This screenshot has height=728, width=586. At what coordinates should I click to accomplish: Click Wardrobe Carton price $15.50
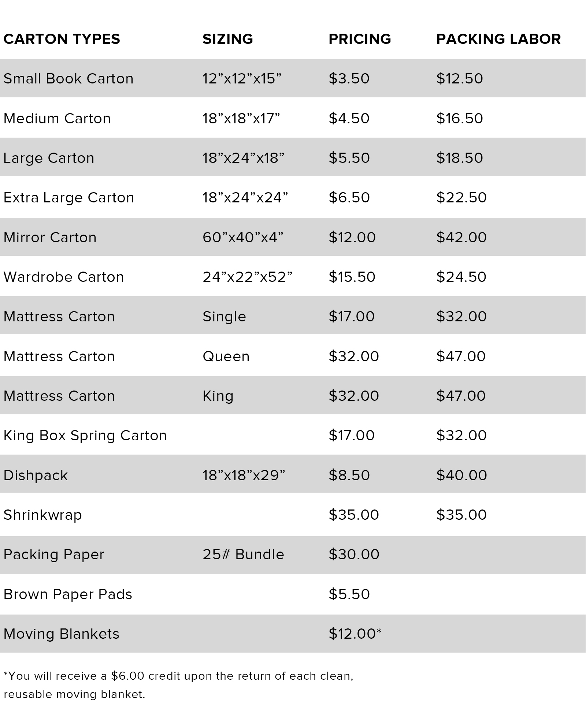click(x=352, y=277)
